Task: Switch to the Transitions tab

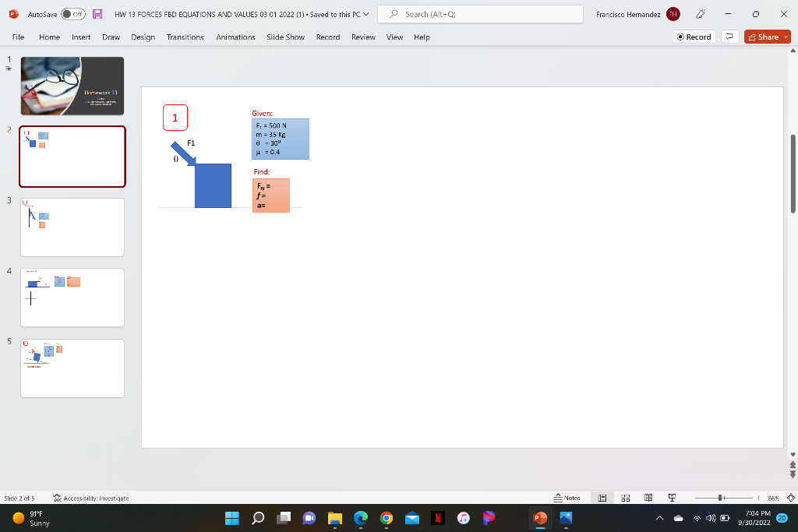Action: pyautogui.click(x=185, y=37)
